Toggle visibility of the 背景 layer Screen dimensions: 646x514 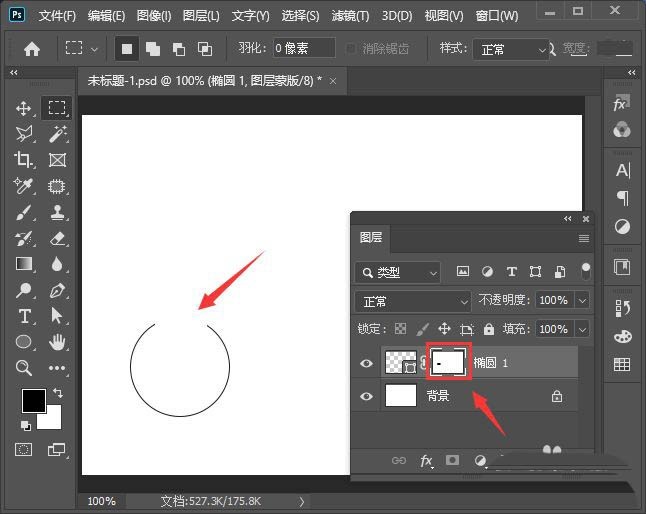coord(366,396)
